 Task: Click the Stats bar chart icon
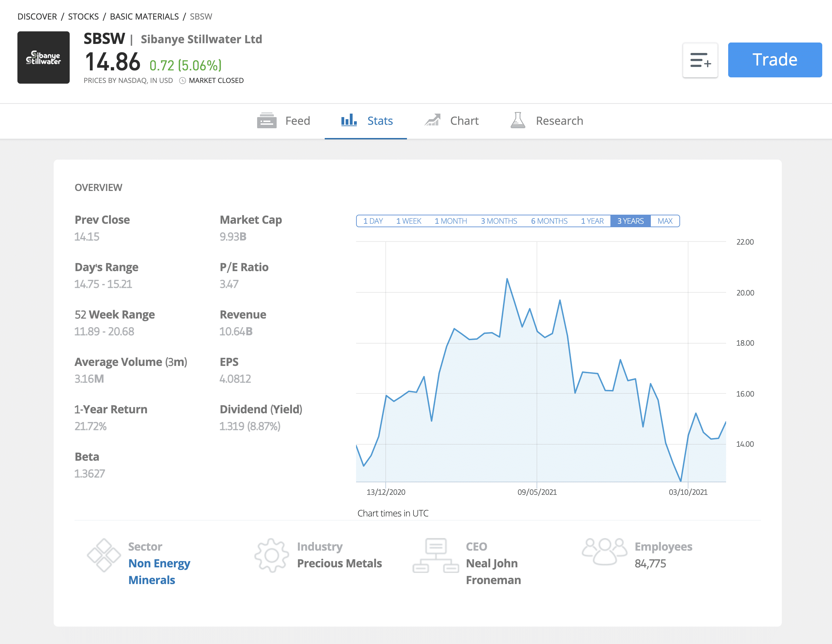pyautogui.click(x=349, y=120)
